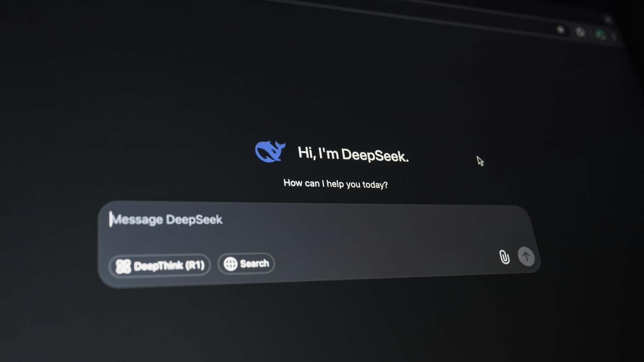Attach a file with the paperclip icon
644x362 pixels.
pyautogui.click(x=504, y=257)
